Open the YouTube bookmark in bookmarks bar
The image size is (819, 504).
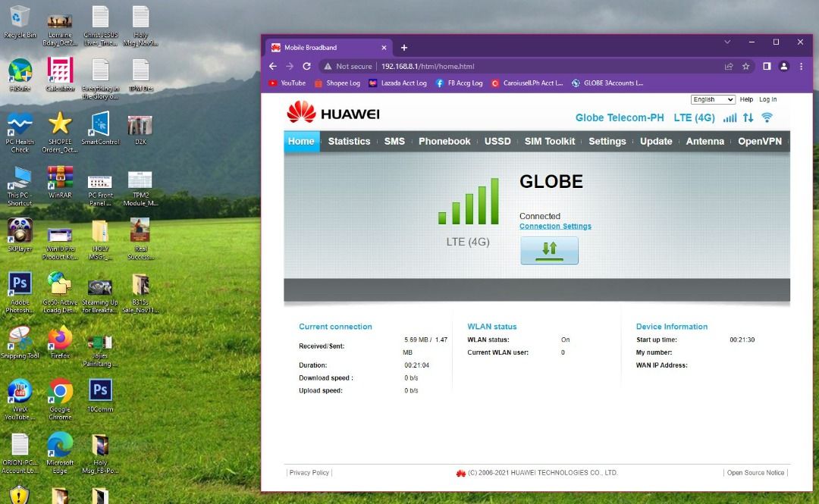287,83
